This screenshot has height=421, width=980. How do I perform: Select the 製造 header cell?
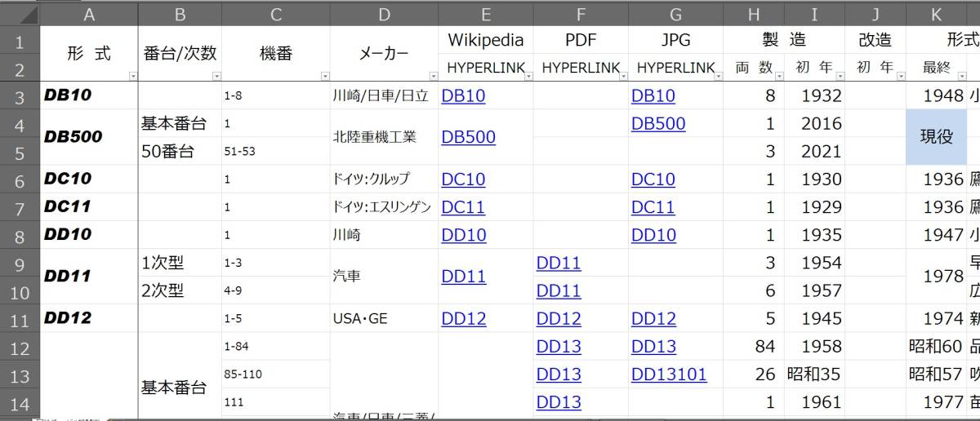(784, 40)
